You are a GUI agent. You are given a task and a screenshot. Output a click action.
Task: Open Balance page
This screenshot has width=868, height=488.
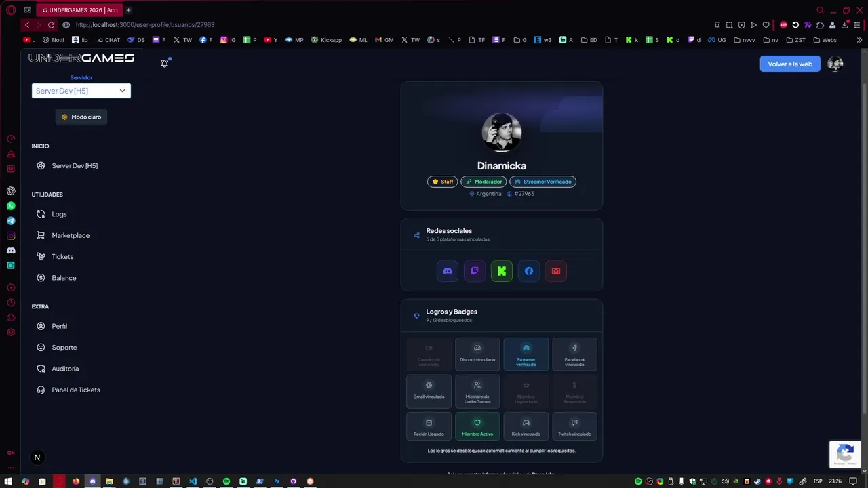[64, 278]
